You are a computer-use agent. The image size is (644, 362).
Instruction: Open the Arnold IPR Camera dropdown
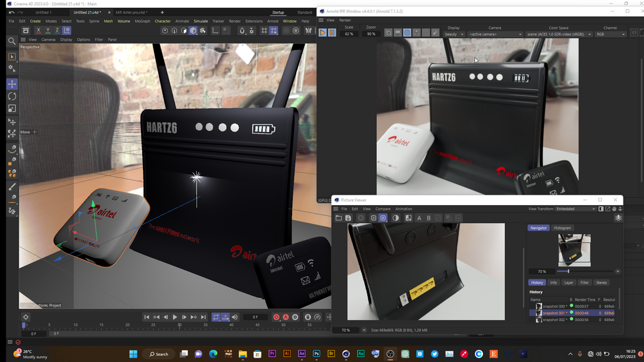495,34
